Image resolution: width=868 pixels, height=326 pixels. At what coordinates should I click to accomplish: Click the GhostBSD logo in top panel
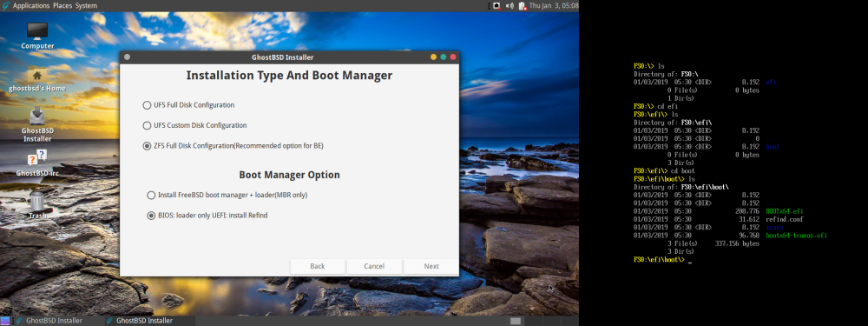(5, 5)
